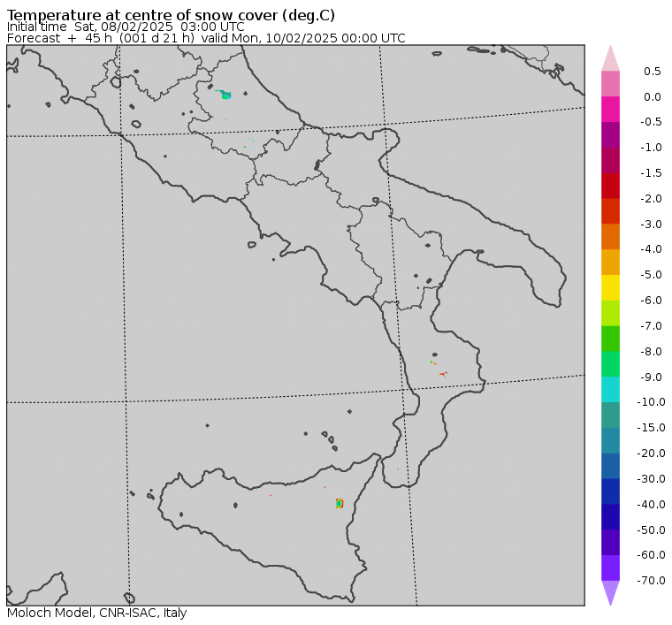Click the green -7.0 to -8.0 legend swatch

(x=610, y=339)
